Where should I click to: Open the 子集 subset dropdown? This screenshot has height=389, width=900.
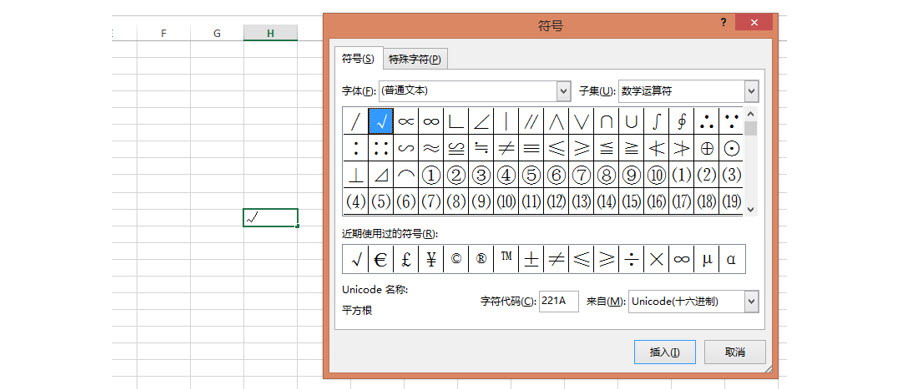click(x=751, y=91)
